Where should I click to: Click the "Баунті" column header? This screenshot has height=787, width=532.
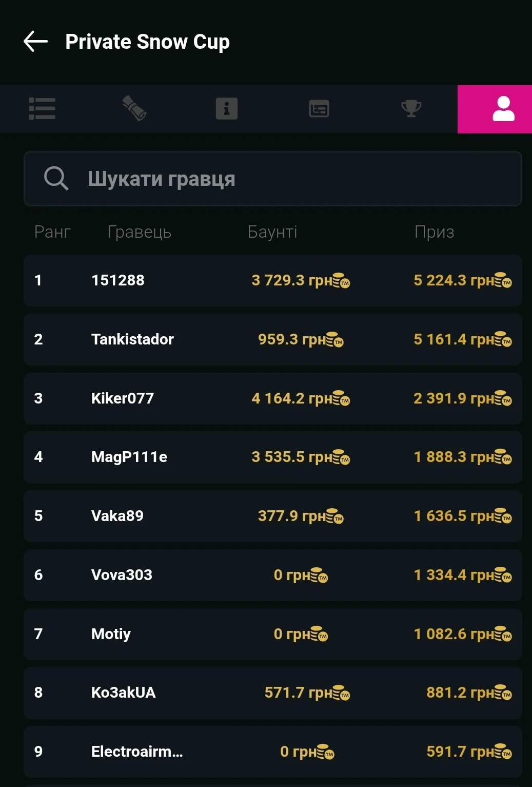pos(272,232)
